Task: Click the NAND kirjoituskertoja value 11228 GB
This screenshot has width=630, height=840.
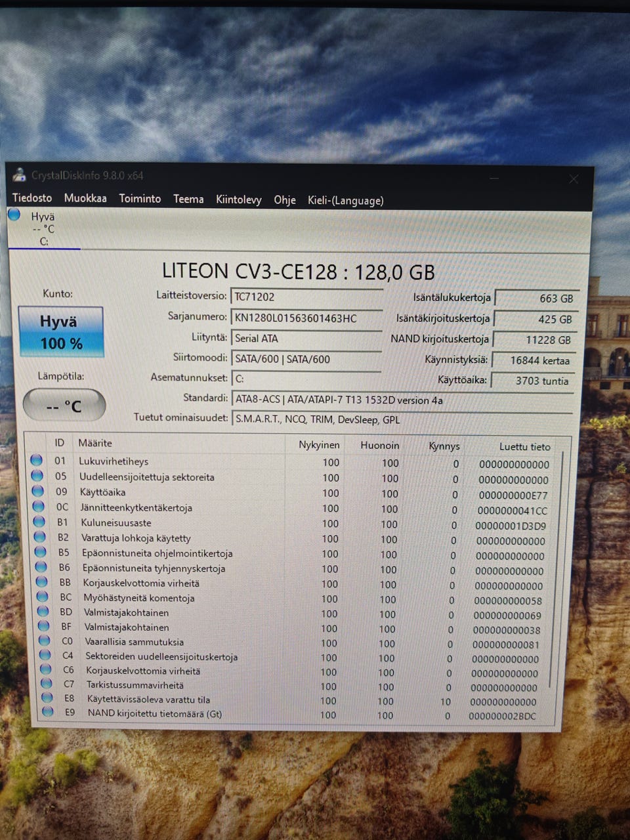Action: coord(534,340)
